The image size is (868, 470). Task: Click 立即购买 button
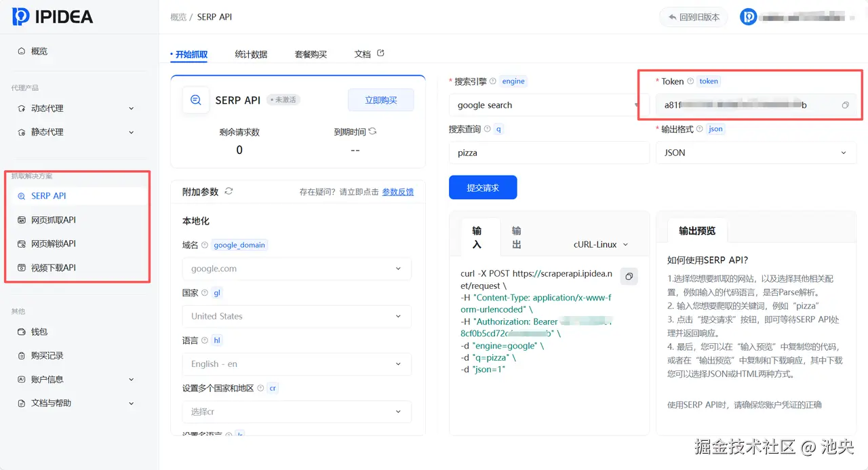[x=381, y=100]
